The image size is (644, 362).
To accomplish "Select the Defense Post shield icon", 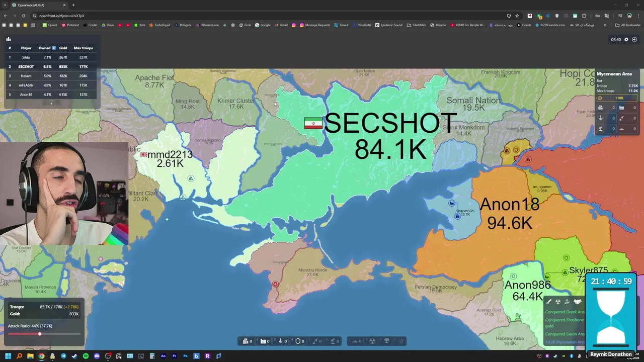I will [298, 341].
